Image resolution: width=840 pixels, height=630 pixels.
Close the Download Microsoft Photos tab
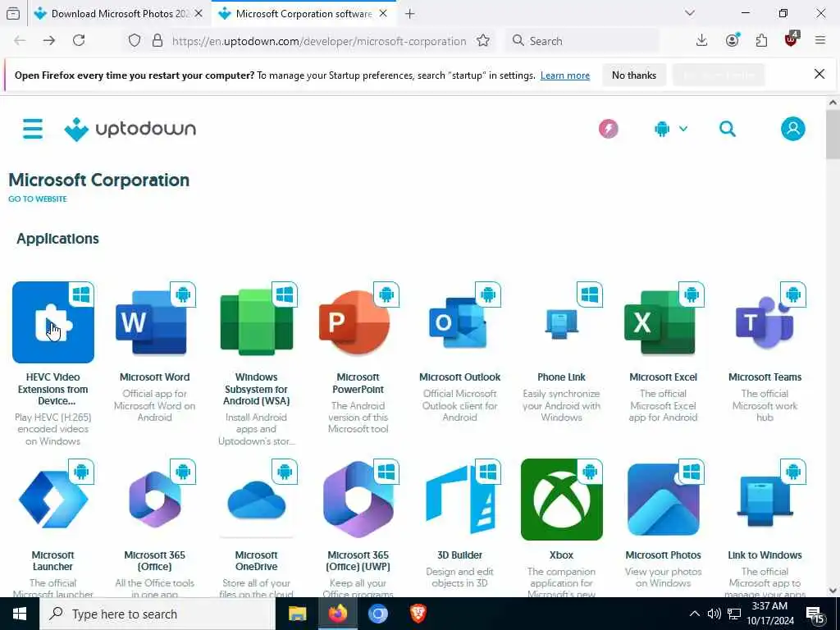point(199,14)
